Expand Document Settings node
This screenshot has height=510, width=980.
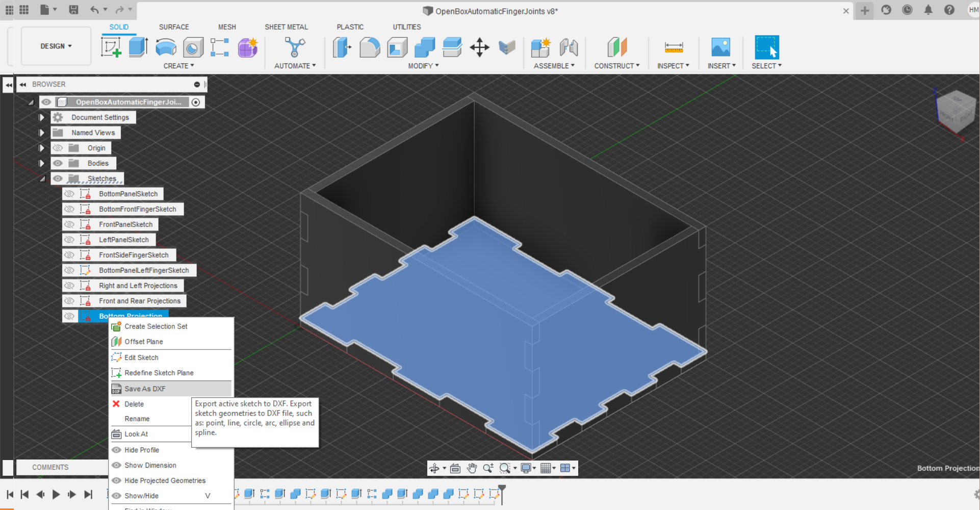pyautogui.click(x=41, y=117)
